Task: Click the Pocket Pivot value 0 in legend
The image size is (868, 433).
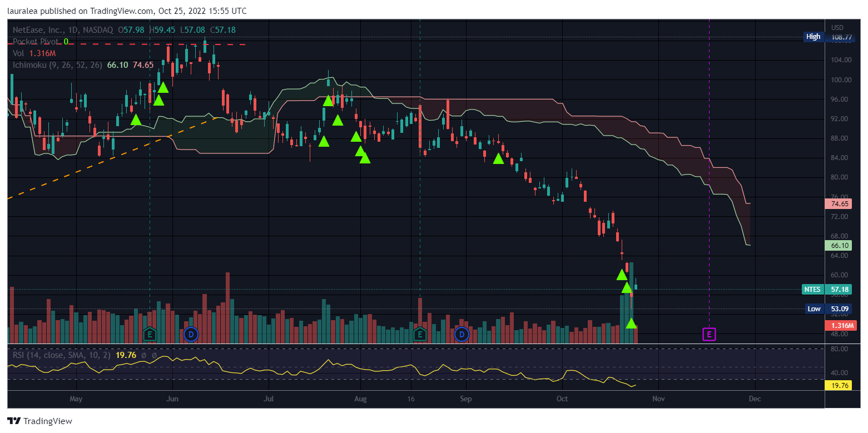Action: [66, 41]
